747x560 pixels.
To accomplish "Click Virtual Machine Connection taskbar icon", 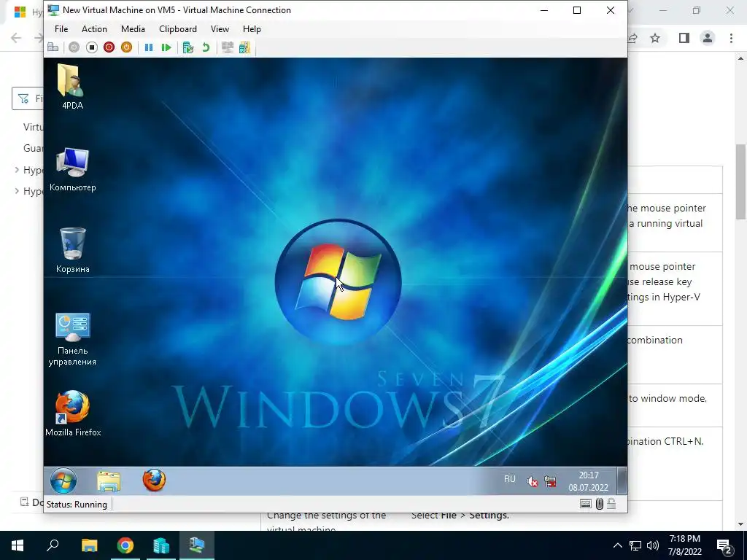I will [x=197, y=545].
